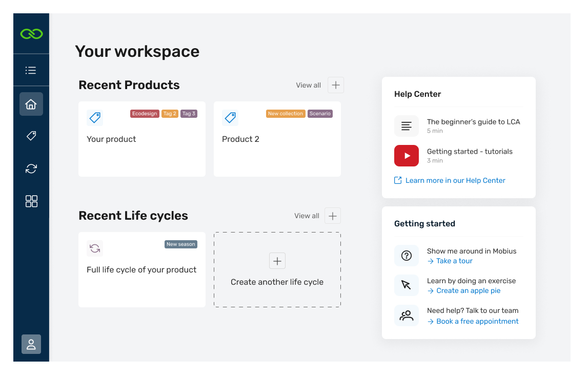Viewport: 588px width, 379px height.
Task: Add a new product with plus button
Action: [x=336, y=85]
